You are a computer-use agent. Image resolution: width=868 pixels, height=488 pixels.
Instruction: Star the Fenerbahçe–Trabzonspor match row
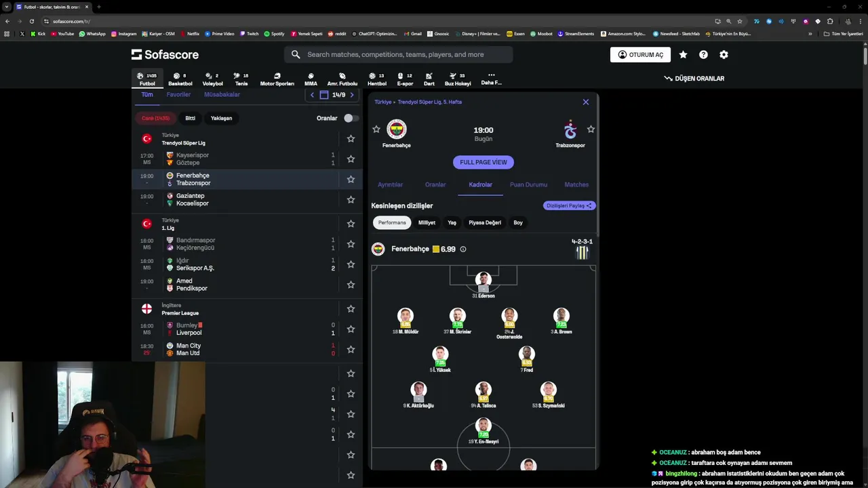pyautogui.click(x=351, y=179)
